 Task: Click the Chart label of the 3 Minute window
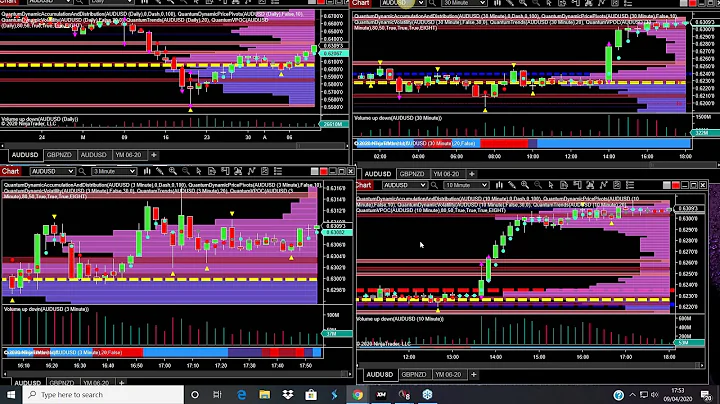[x=11, y=171]
